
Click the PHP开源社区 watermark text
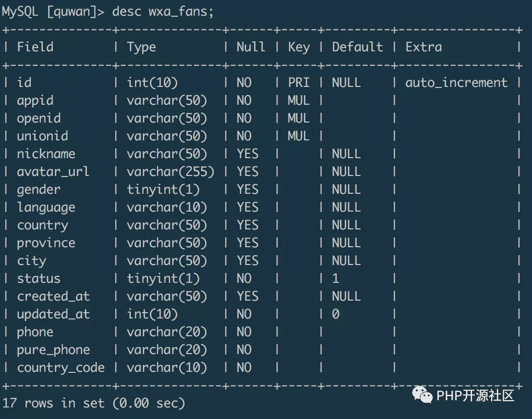point(475,395)
